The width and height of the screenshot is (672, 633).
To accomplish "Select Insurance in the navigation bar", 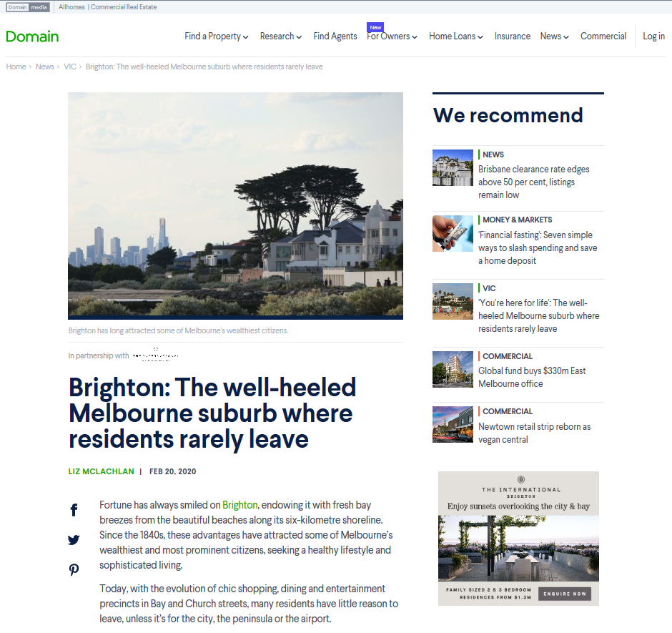I will click(512, 36).
